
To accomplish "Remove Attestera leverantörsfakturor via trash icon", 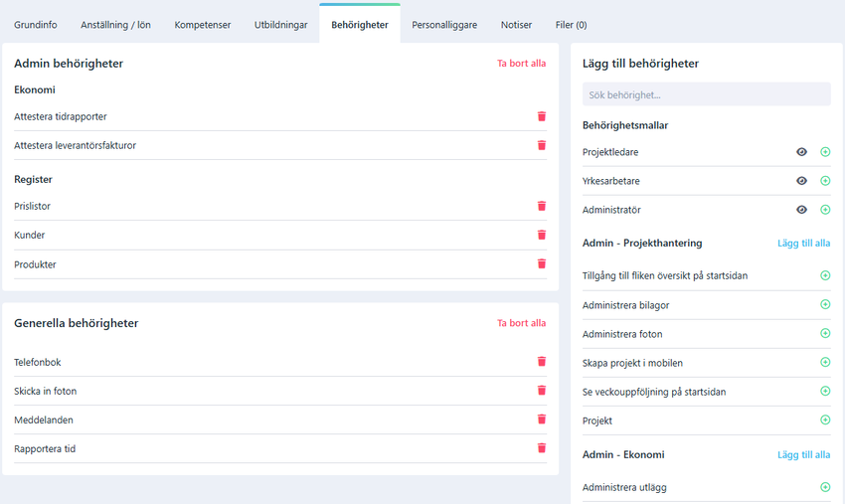I will tap(542, 145).
